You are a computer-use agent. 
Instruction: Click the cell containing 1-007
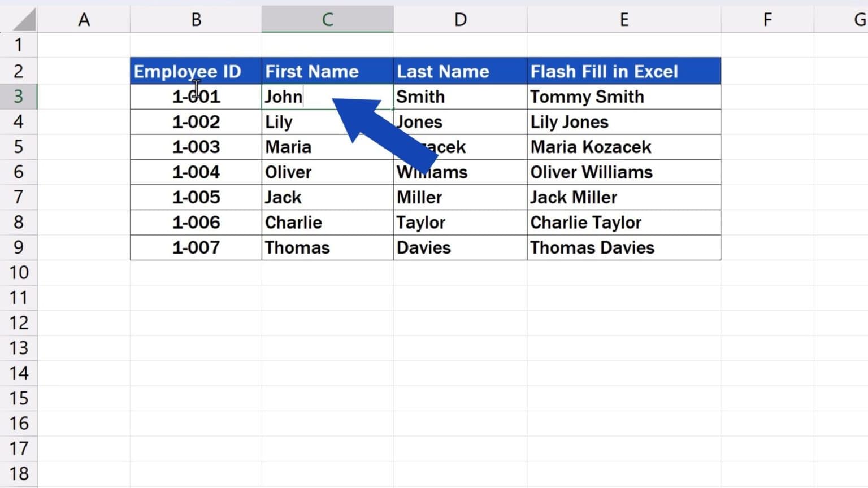tap(195, 247)
